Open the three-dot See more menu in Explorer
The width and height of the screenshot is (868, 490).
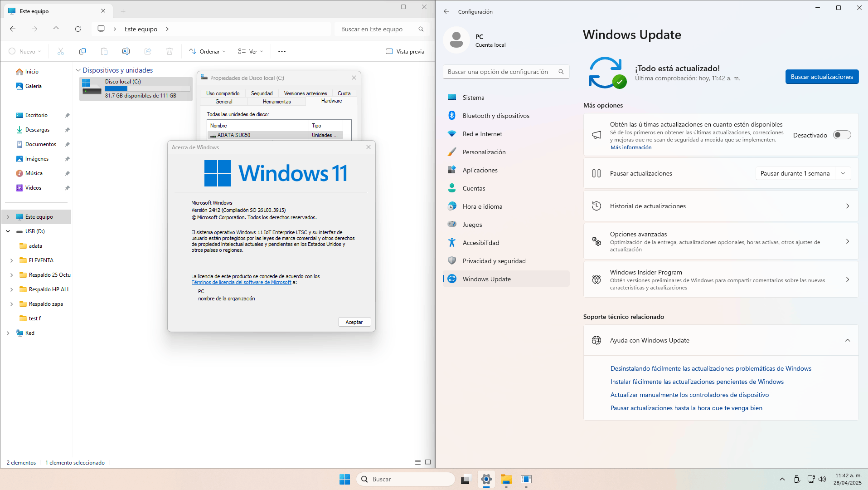282,52
